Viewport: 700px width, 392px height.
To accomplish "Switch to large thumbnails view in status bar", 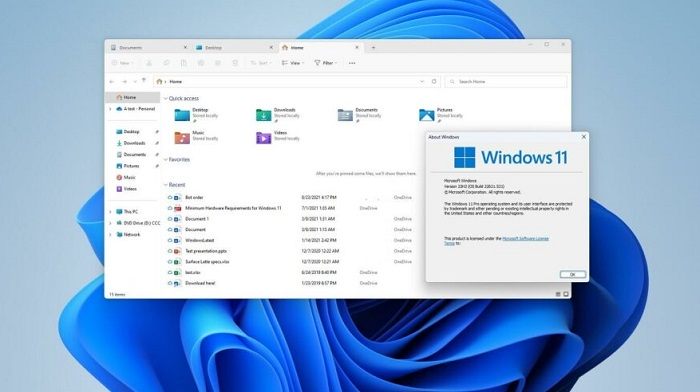I will pos(566,294).
